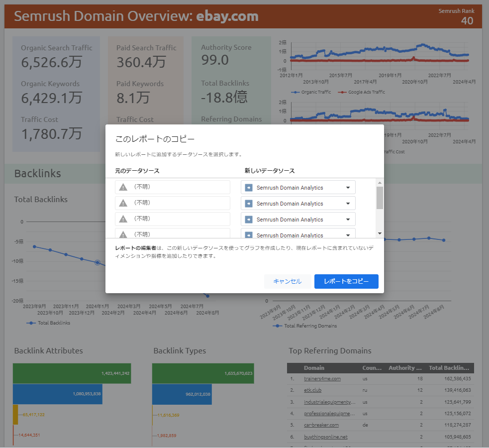Sort table by Total Backlin... column header
The height and width of the screenshot is (448, 489).
point(449,368)
